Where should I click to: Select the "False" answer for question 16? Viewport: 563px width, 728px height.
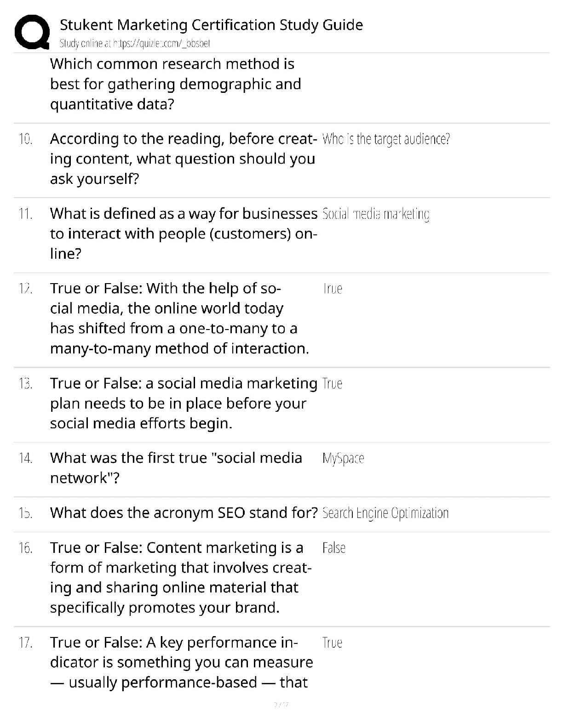click(334, 548)
